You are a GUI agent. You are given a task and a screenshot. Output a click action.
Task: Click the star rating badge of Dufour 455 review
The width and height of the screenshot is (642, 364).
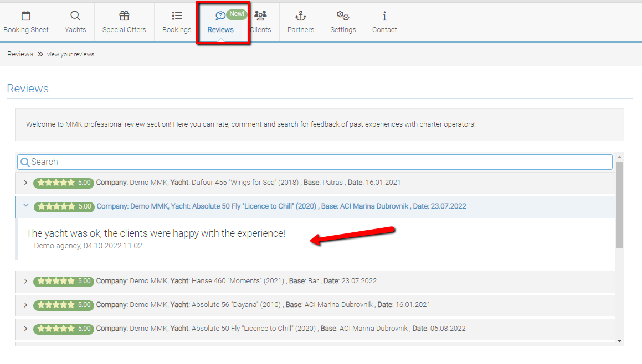tap(64, 183)
